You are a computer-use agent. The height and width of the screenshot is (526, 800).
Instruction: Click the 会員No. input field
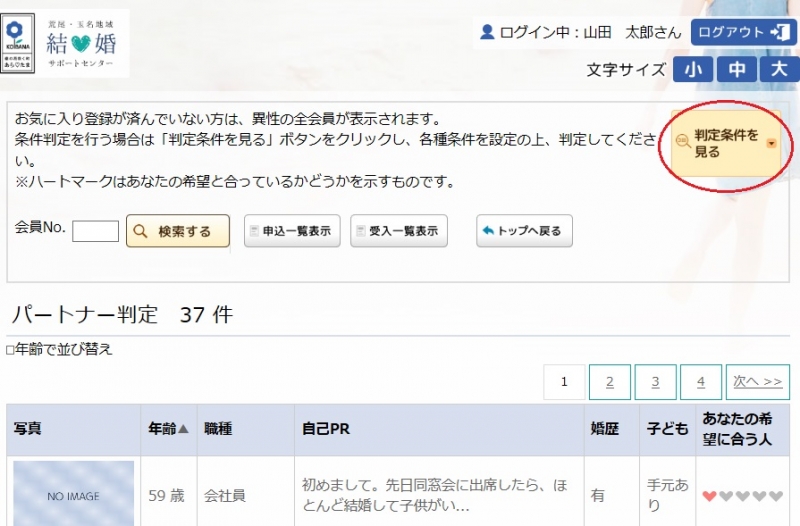tap(95, 231)
